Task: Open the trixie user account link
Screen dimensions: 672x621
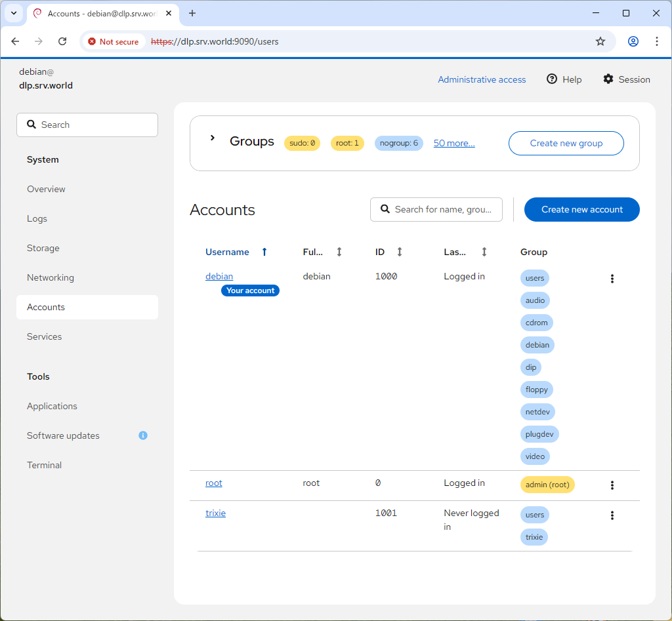Action: pyautogui.click(x=215, y=513)
